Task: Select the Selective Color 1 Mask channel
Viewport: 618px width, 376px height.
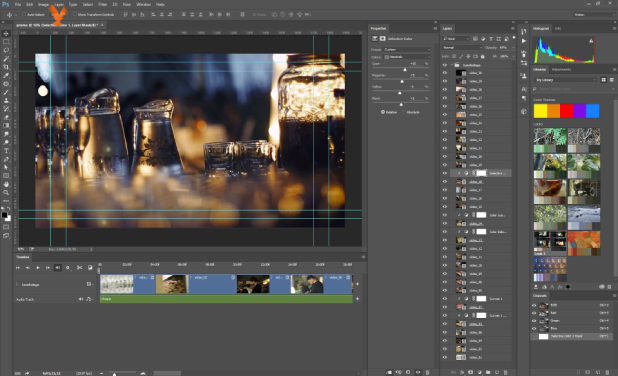Action: click(x=571, y=336)
